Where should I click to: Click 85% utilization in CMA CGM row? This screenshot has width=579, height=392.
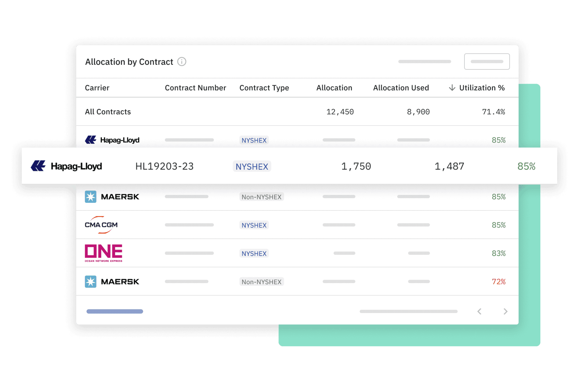(498, 225)
